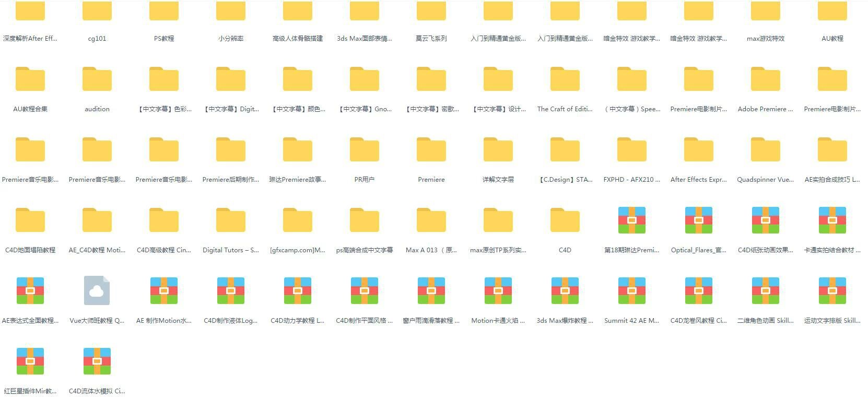This screenshot has width=868, height=397.
Task: Open the Digital Tutors folder icon
Action: 231,220
